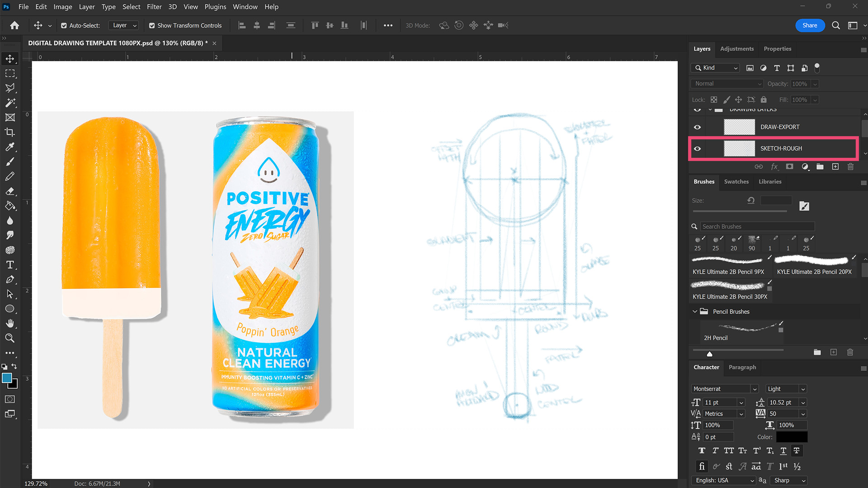Open the Libraries tab
The image size is (868, 488).
point(770,181)
